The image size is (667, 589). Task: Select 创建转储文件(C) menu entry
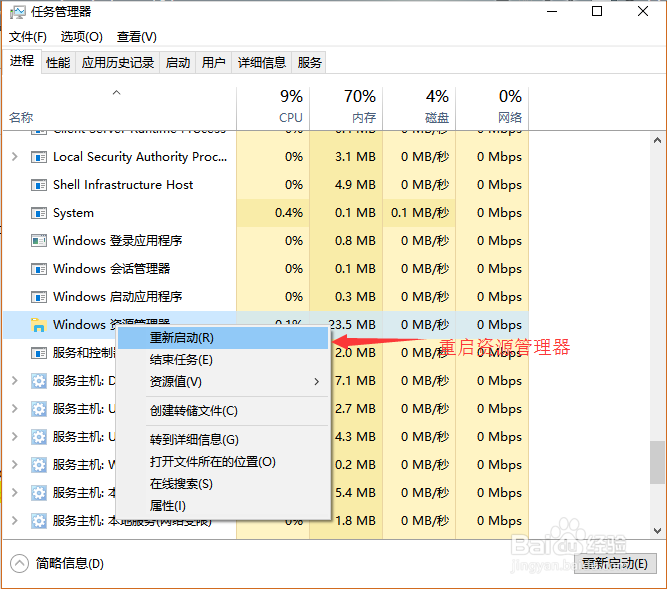[x=223, y=411]
